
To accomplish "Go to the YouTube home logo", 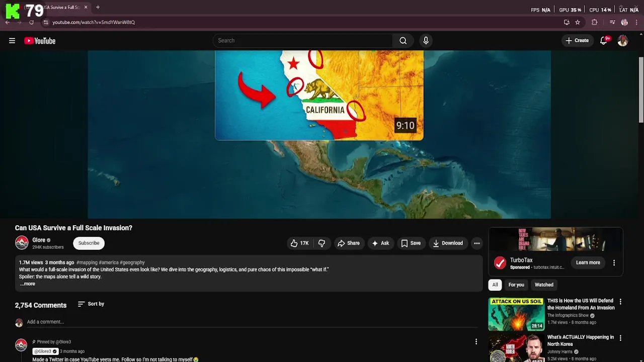I will pos(40,41).
